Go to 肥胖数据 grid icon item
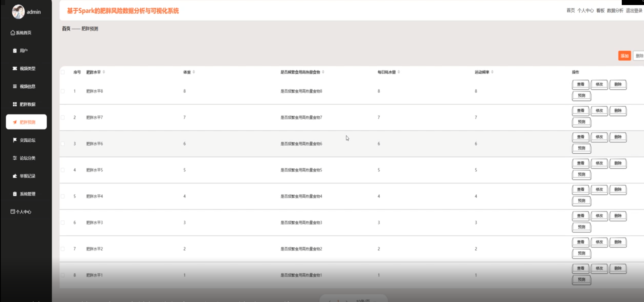644x302 pixels. 15,104
